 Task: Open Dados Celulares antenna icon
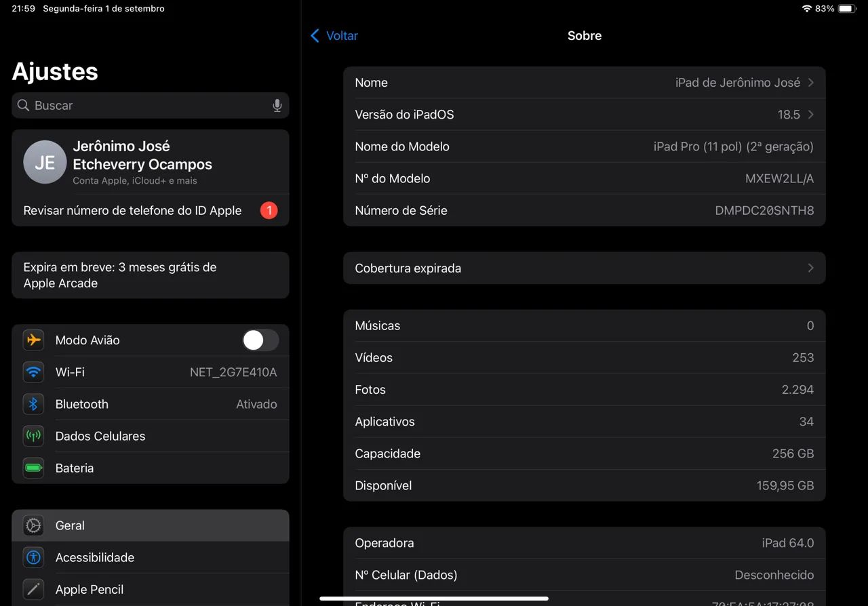(33, 436)
